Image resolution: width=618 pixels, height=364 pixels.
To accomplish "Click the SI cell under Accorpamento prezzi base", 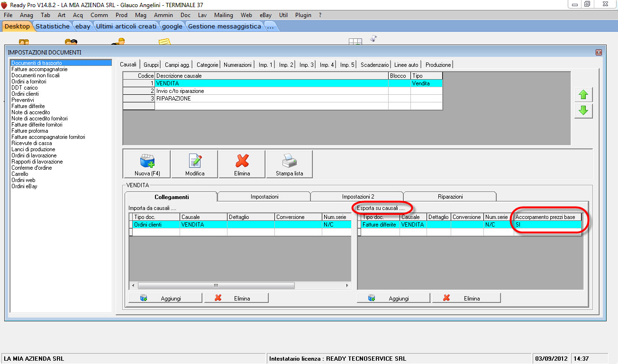I will click(x=547, y=225).
